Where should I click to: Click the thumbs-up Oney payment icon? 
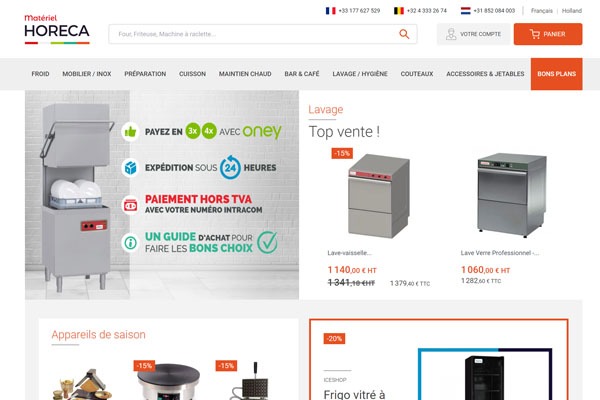(x=130, y=132)
